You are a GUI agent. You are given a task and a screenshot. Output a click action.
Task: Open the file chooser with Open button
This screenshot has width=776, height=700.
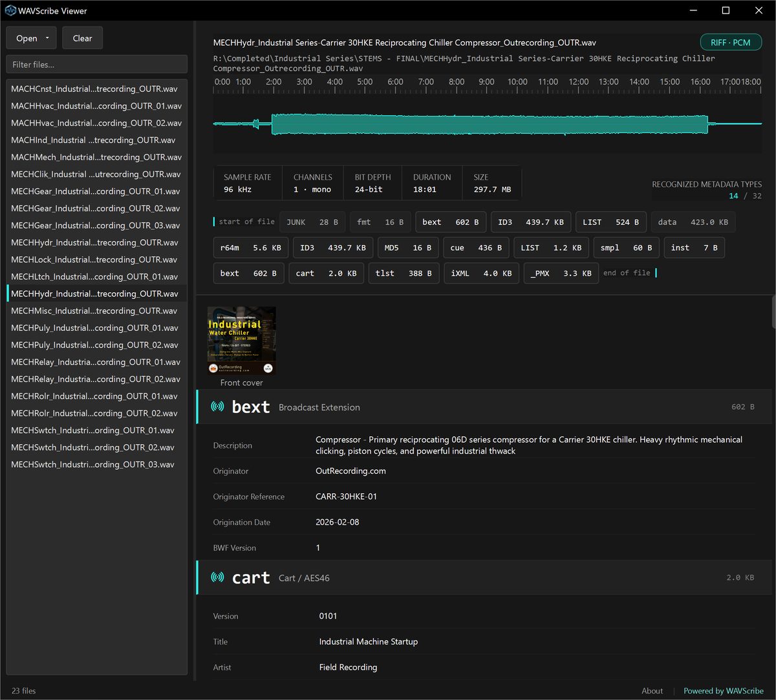click(32, 38)
